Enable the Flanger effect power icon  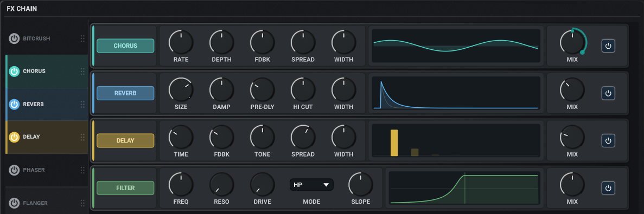tap(14, 203)
